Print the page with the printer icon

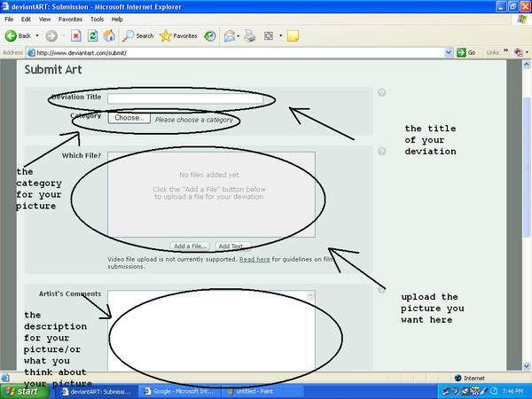pos(250,35)
